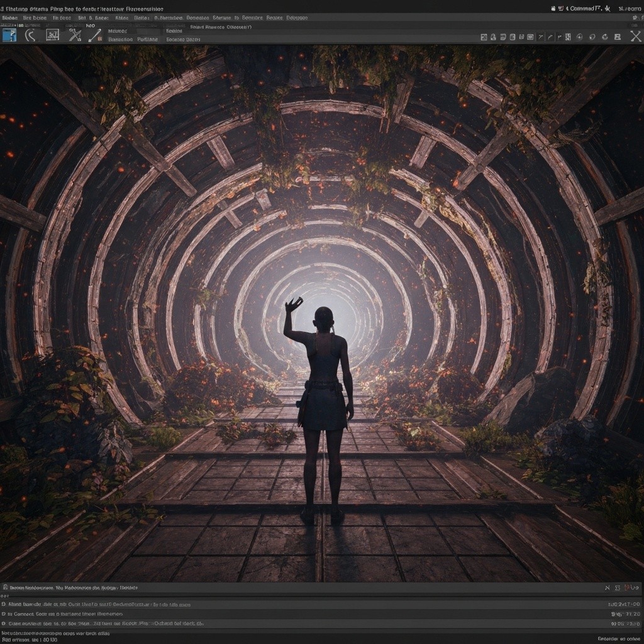Image resolution: width=644 pixels, height=644 pixels.
Task: Select the crossed tools icon
Action: click(75, 35)
